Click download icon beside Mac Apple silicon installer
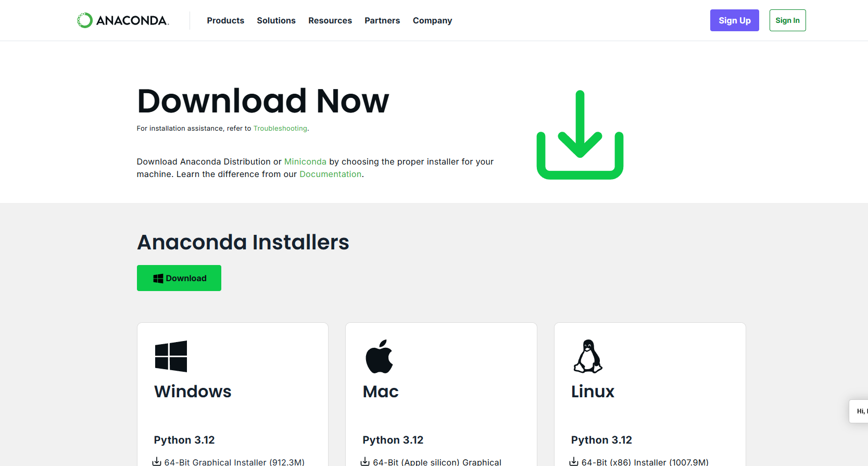Screen dimensions: 868x466 click(x=365, y=461)
